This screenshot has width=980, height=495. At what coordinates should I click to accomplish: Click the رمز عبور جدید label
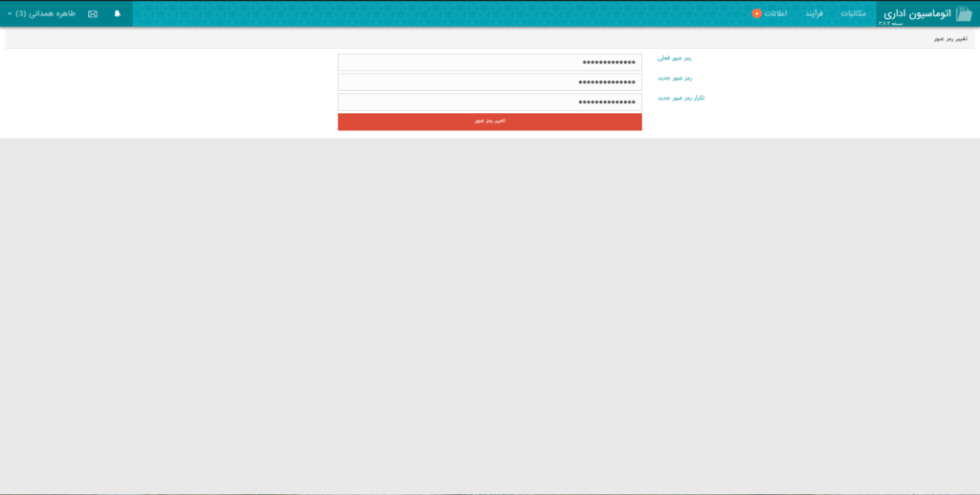[x=675, y=79]
